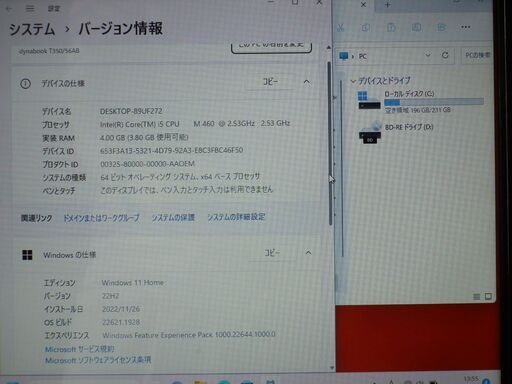
Task: Click the taskbar clock showing 13:55
Action: pyautogui.click(x=471, y=379)
